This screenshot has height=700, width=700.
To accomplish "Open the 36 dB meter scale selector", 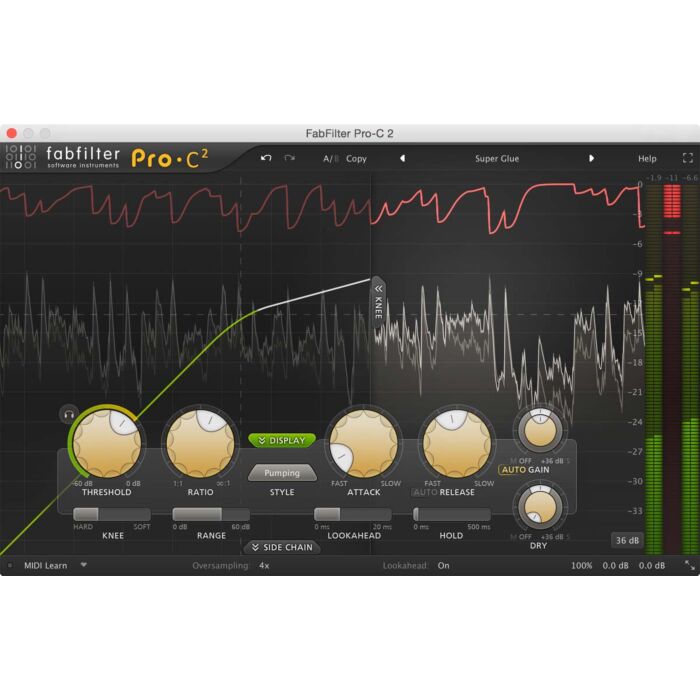I will tap(627, 540).
